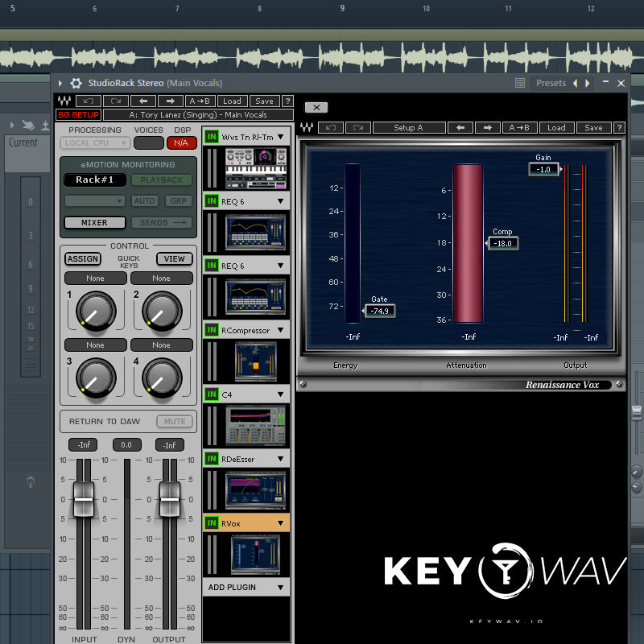Toggle Return to DAW Mute button
This screenshot has width=644, height=644.
[175, 421]
